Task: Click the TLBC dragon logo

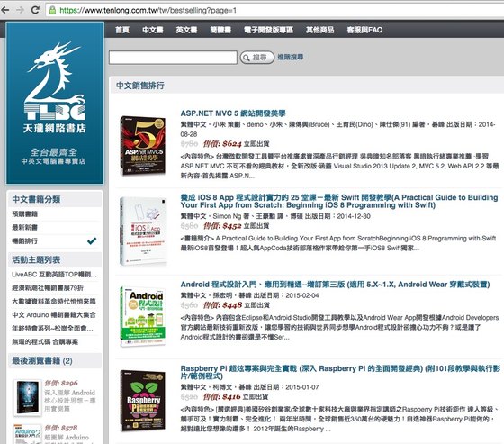Action: tap(55, 103)
